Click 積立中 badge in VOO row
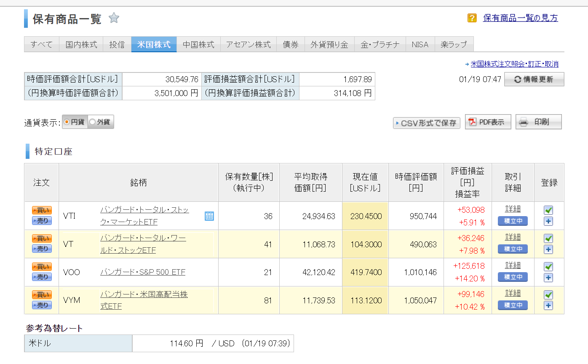This screenshot has width=588, height=364. [x=513, y=277]
